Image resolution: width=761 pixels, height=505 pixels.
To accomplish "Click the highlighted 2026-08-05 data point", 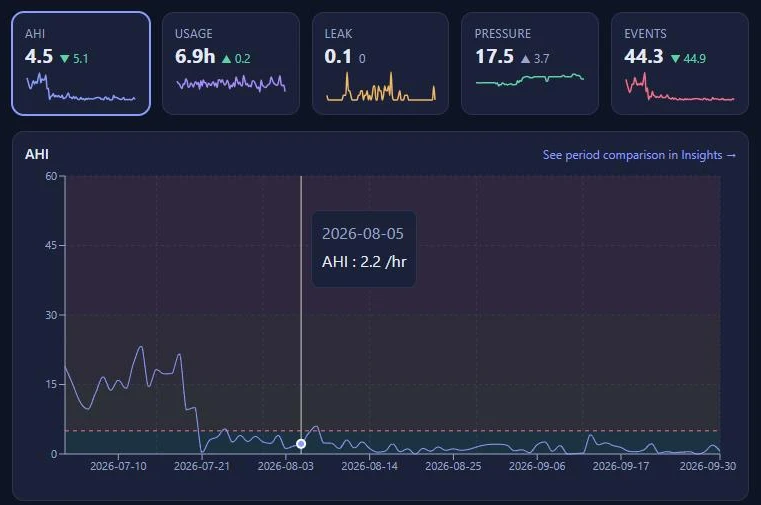I will click(301, 444).
